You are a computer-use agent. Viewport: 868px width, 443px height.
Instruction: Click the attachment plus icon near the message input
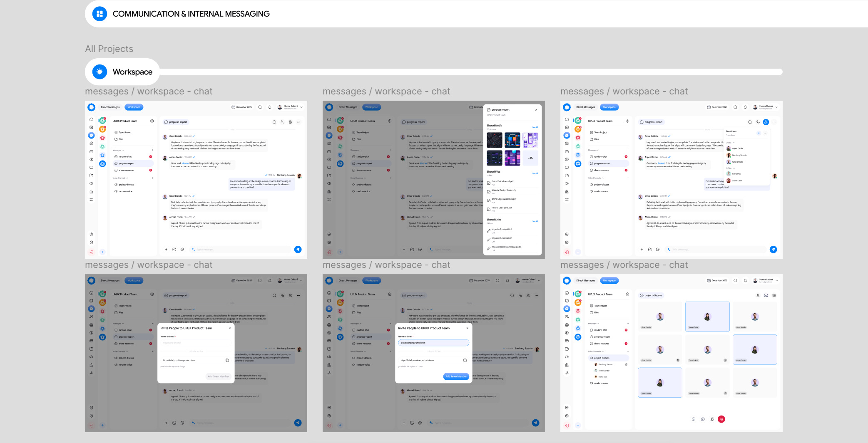[x=166, y=250]
